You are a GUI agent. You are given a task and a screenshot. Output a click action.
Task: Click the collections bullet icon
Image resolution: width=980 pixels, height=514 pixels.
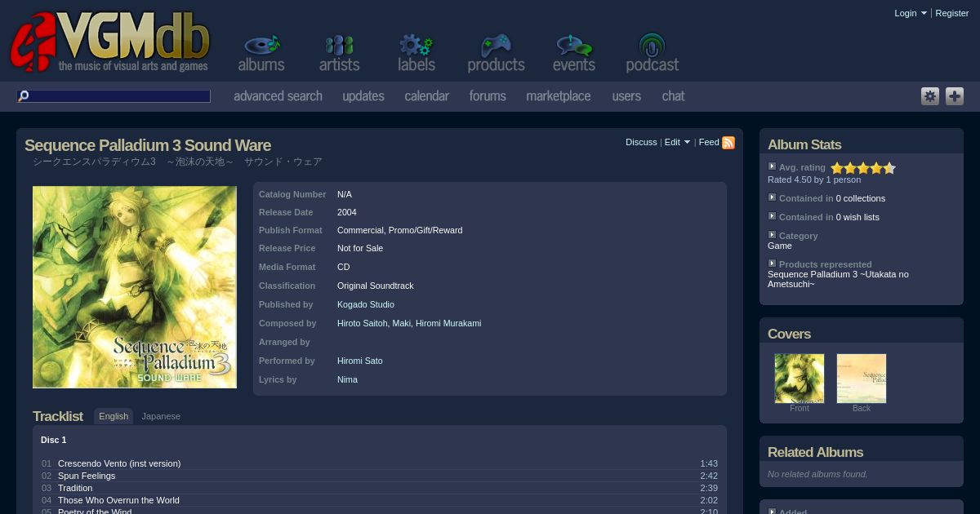click(772, 197)
